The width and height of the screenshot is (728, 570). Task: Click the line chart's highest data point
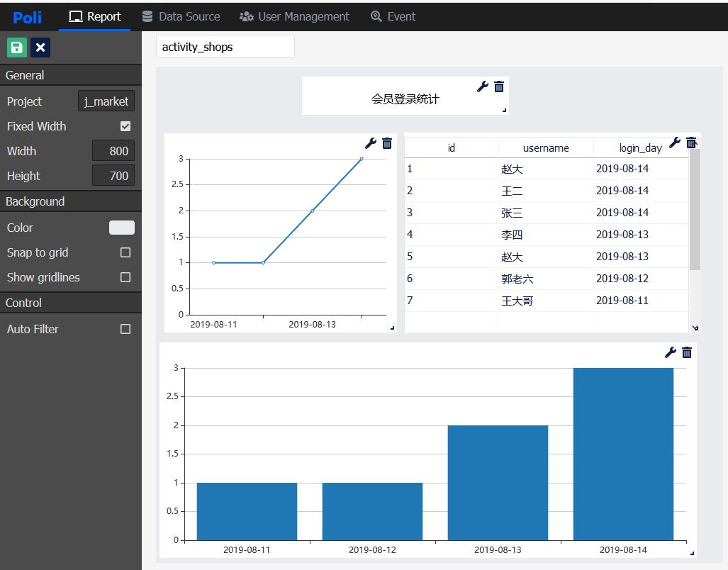pos(362,159)
